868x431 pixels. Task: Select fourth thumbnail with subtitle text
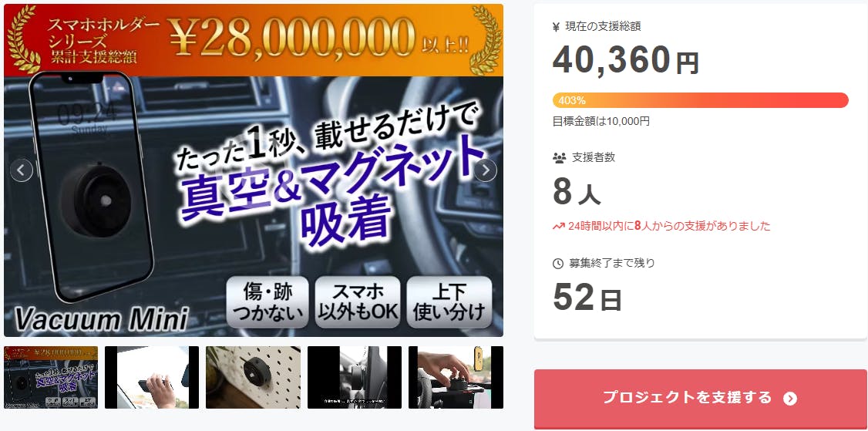[x=355, y=377]
